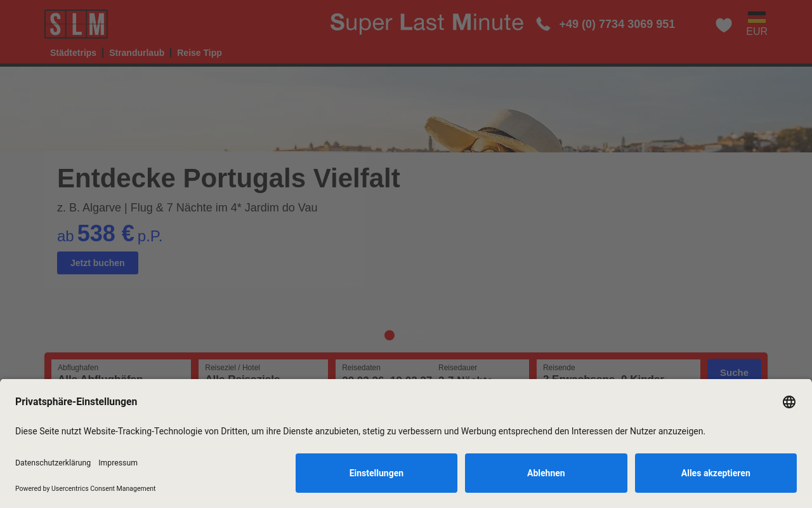812x508 pixels.
Task: Select the red carousel dot indicator
Action: click(390, 335)
